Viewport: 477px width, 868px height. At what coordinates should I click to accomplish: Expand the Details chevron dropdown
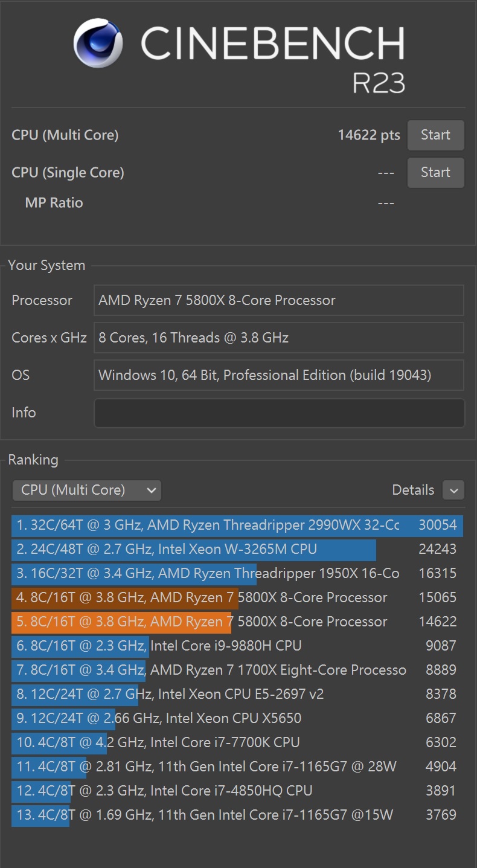coord(453,490)
